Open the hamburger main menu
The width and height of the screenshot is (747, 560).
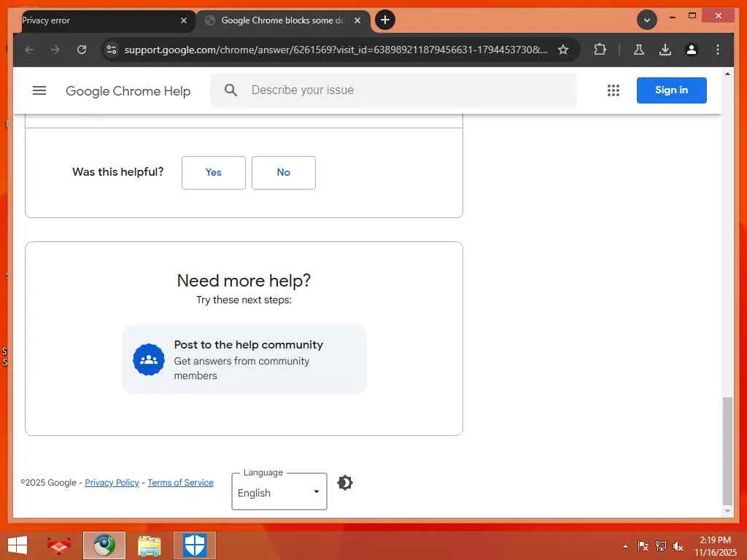pos(39,90)
